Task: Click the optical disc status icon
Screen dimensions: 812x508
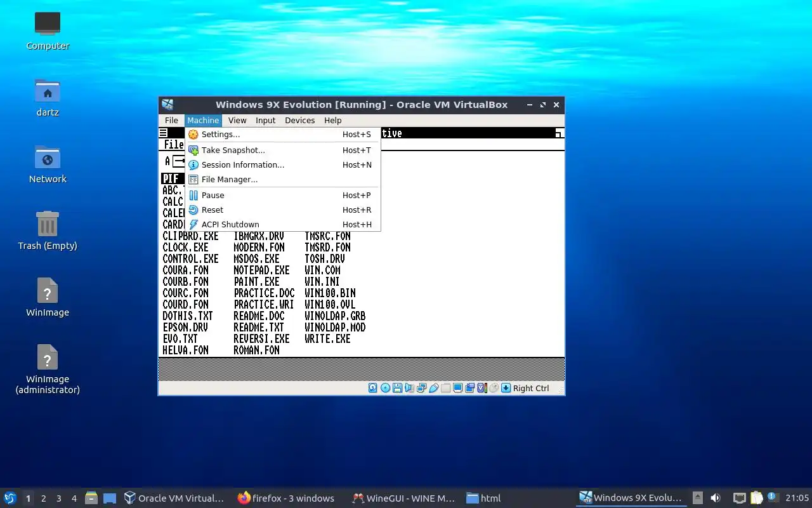Action: 385,388
